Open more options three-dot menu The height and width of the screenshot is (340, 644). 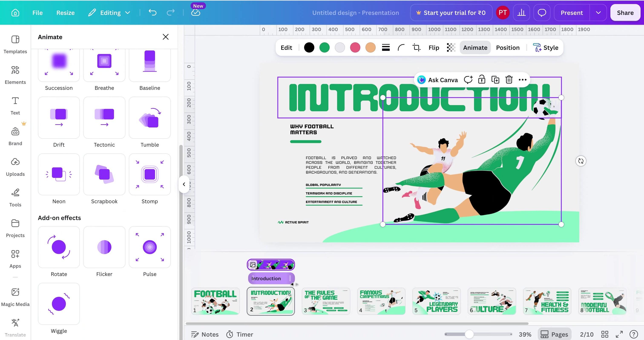522,80
